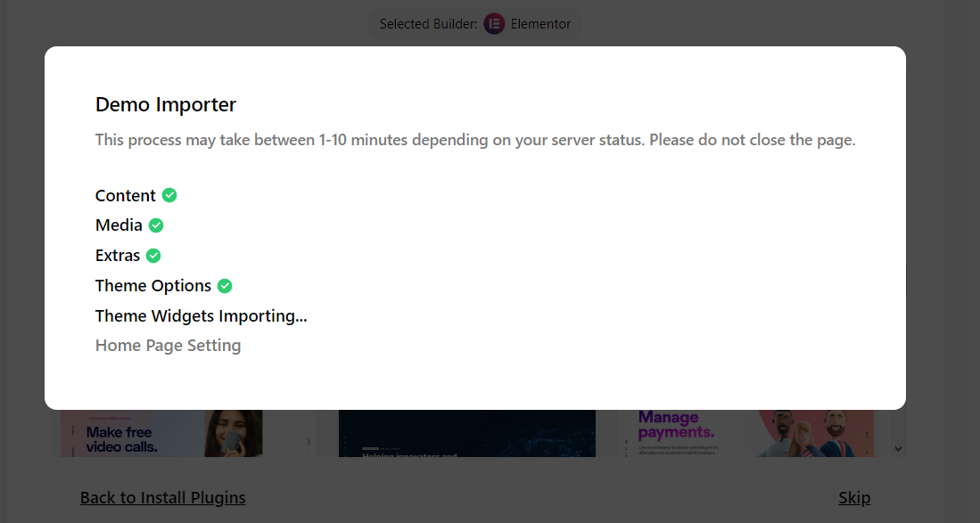
Task: Click the green checkmark beside Content
Action: [x=169, y=195]
